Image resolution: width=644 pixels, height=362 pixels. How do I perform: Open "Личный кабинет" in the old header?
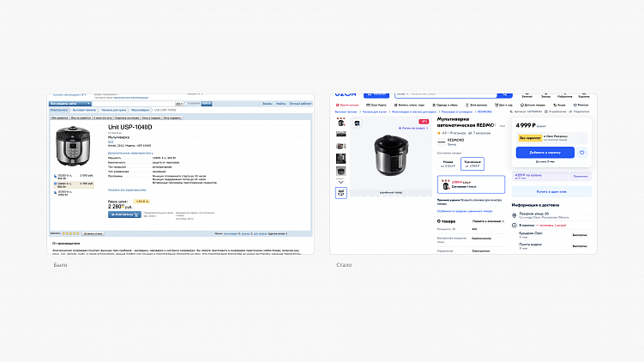coord(300,104)
